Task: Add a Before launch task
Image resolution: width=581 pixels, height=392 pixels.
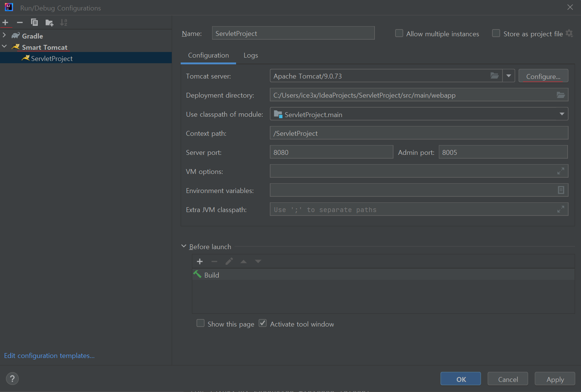Action: [x=200, y=261]
